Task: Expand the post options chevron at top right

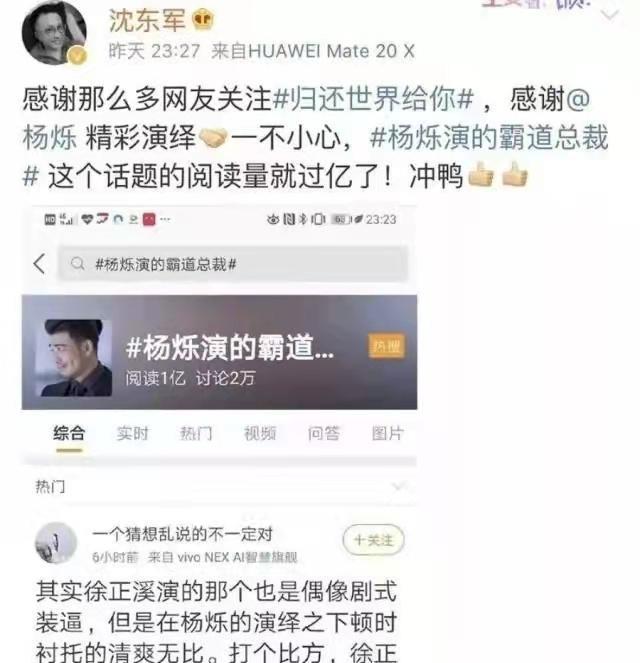Action: coord(610,15)
